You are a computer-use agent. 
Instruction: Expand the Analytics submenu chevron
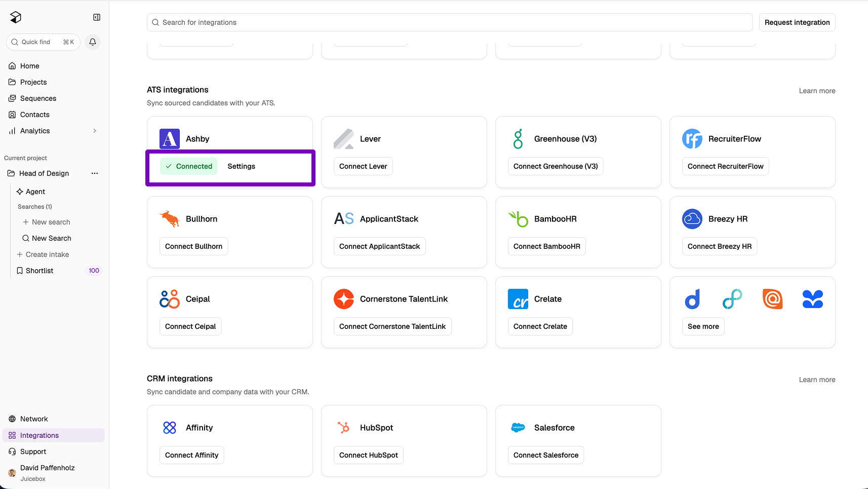pyautogui.click(x=95, y=131)
